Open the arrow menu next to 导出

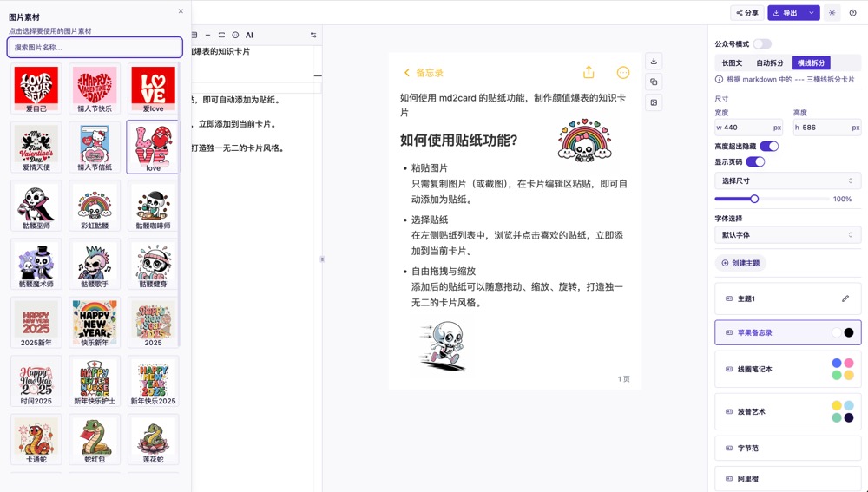pos(812,13)
